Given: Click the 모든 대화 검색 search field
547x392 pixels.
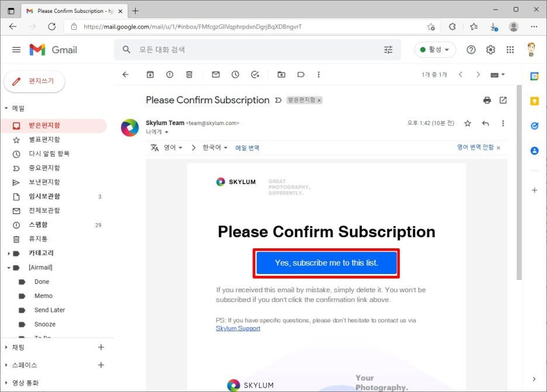Looking at the screenshot, I should [x=258, y=50].
